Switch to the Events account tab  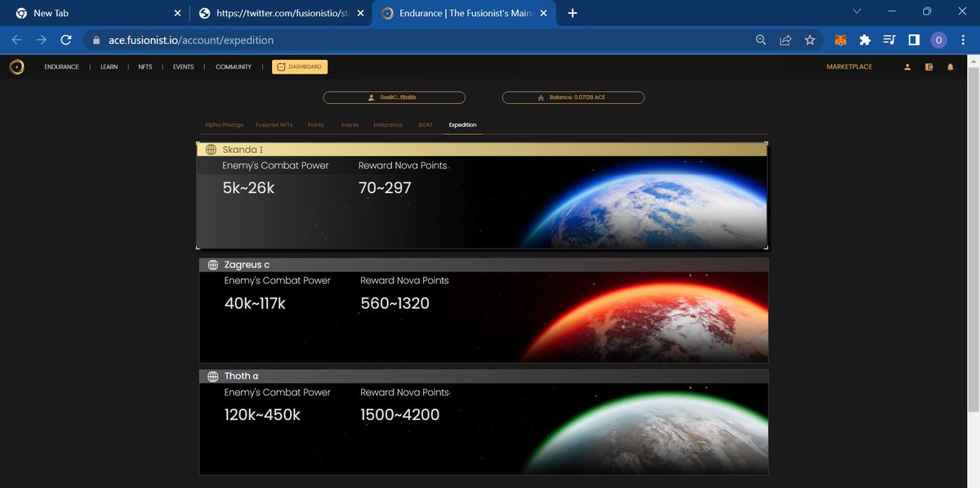click(350, 125)
